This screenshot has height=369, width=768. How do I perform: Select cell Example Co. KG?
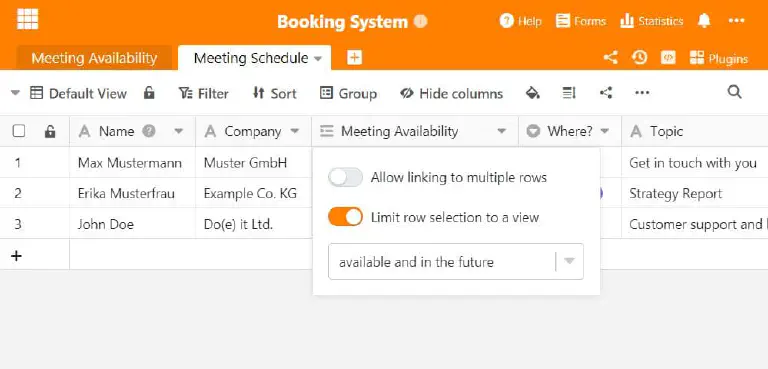pos(254,193)
